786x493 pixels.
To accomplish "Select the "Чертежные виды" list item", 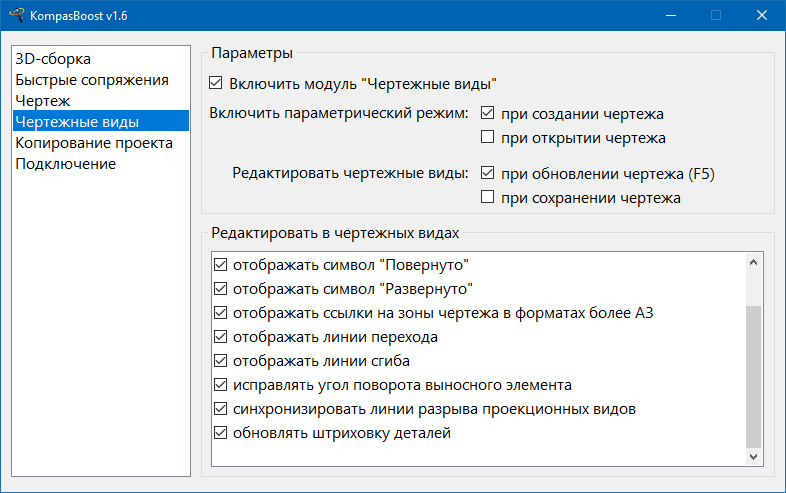I will (76, 122).
